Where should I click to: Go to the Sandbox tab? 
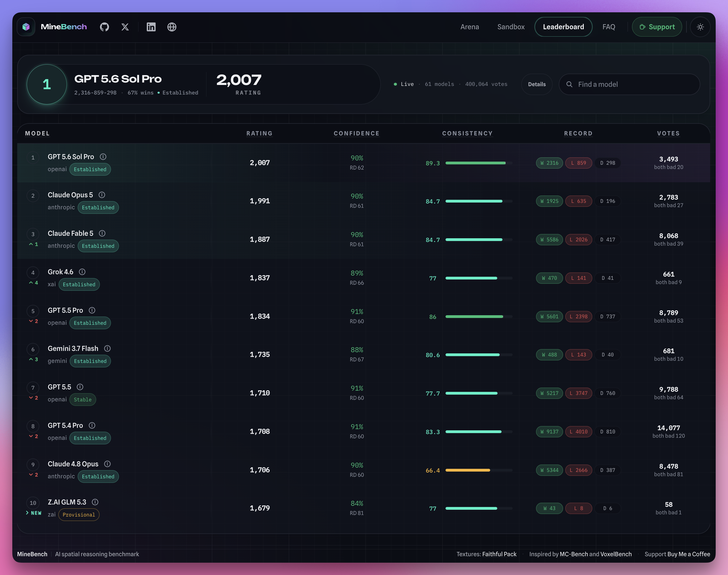[x=511, y=27]
